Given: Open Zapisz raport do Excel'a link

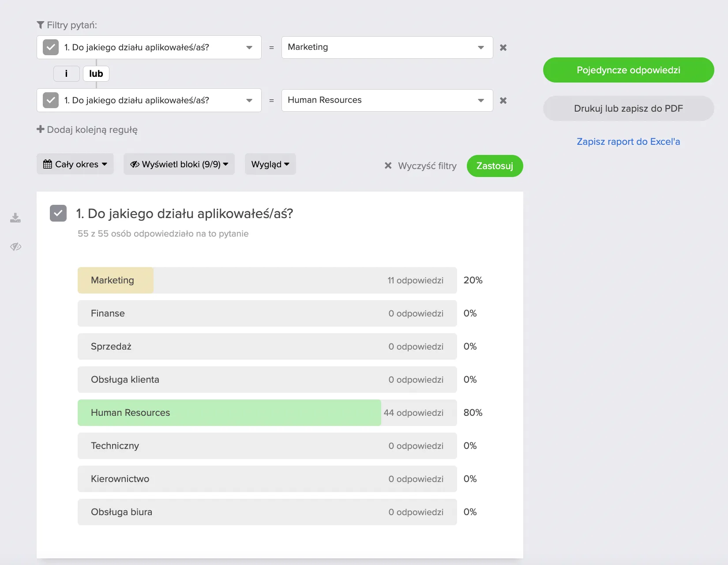Looking at the screenshot, I should (x=628, y=142).
